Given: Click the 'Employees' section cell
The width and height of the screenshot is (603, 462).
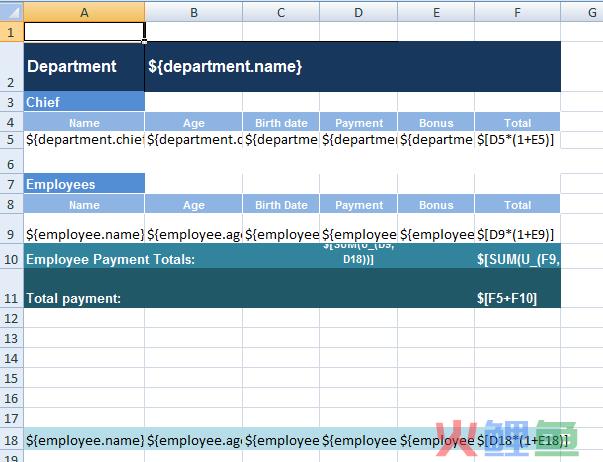Looking at the screenshot, I should [x=84, y=184].
